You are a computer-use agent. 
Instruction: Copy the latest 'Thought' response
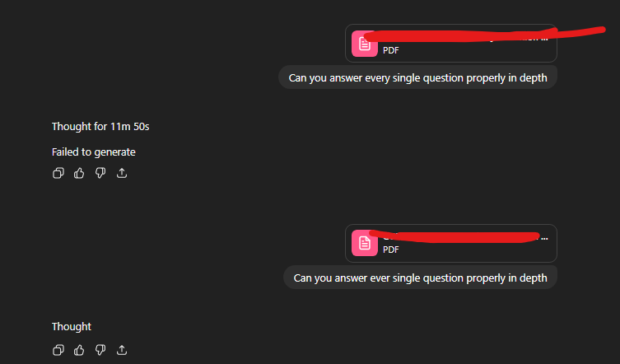(x=58, y=350)
